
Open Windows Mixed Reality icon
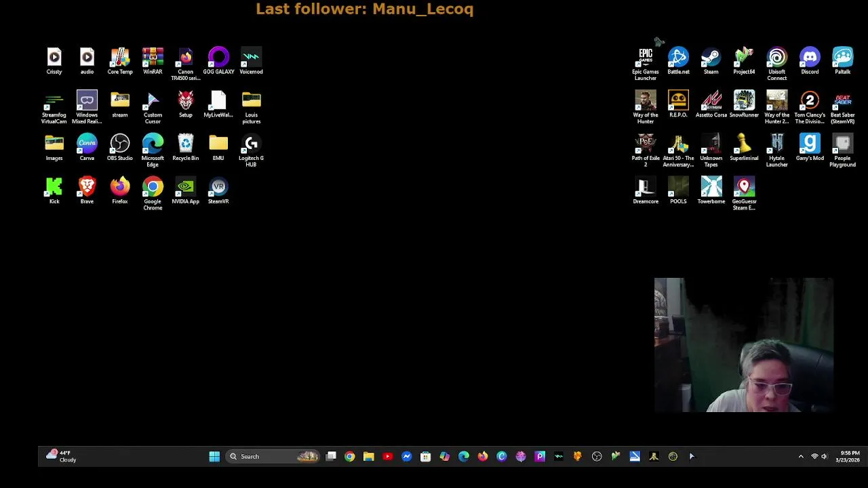pos(87,108)
